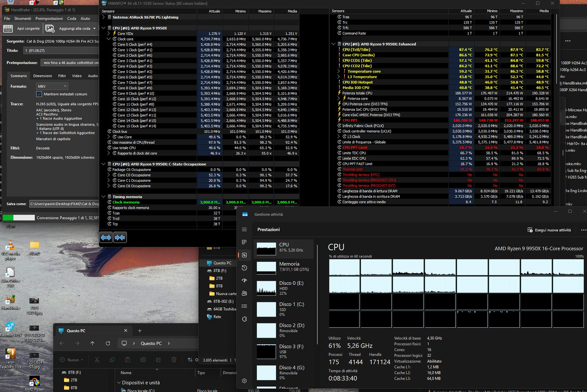Open Task Manager settings gear icon
Image resolution: width=587 pixels, height=392 pixels.
244,381
